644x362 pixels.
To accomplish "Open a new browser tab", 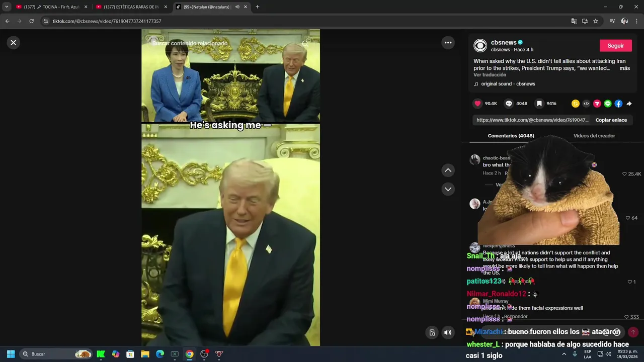I will pos(258,7).
